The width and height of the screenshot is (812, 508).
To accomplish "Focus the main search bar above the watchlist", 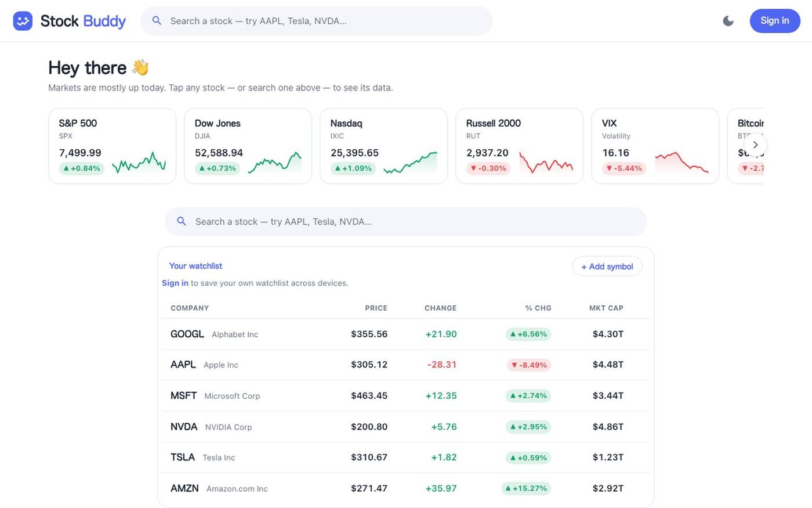I will [406, 222].
